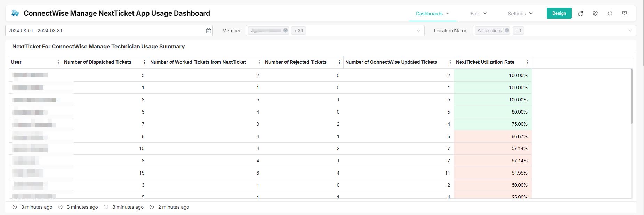Remove the All Locations filter tag
Viewport: 644px width, 215px height.
(507, 31)
